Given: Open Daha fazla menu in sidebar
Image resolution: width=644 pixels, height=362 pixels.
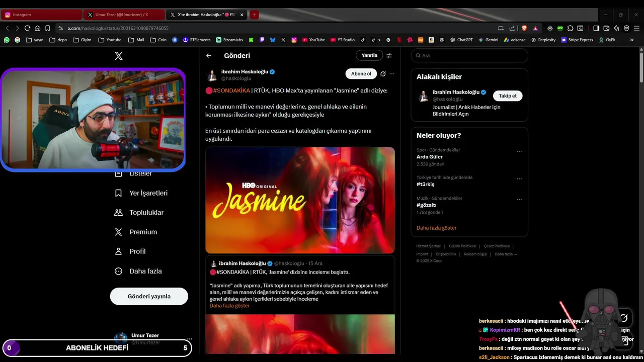Looking at the screenshot, I should (x=138, y=271).
